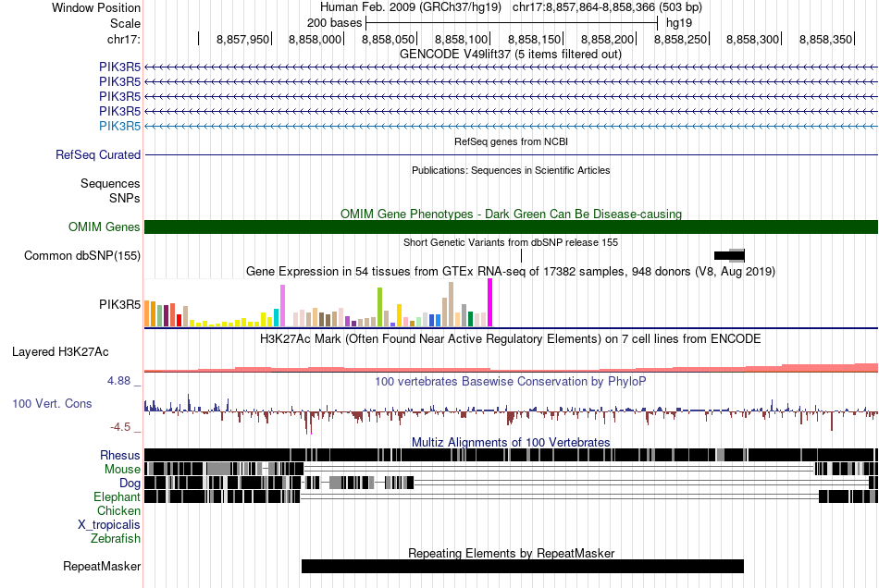Click the Rhesus species label

[120, 455]
